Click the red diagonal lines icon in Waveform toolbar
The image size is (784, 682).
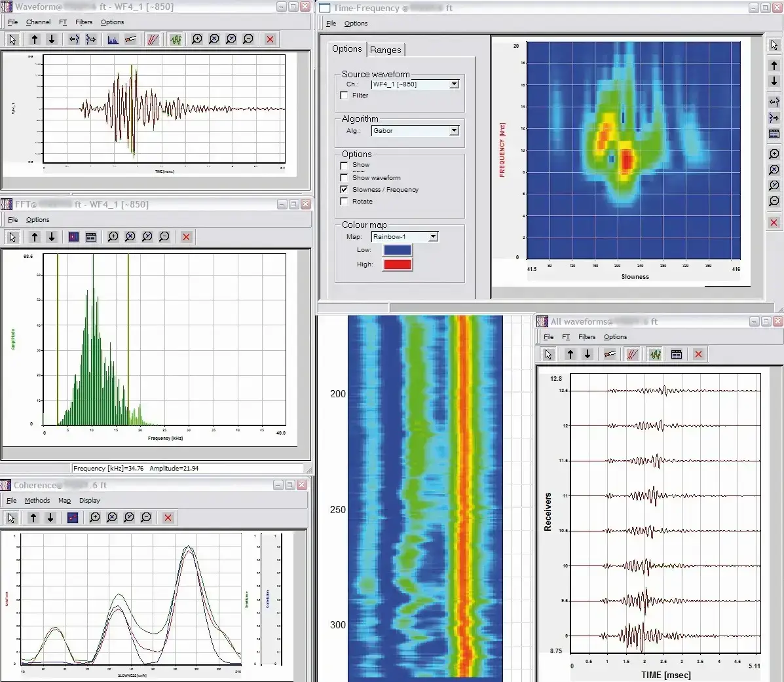pyautogui.click(x=153, y=39)
